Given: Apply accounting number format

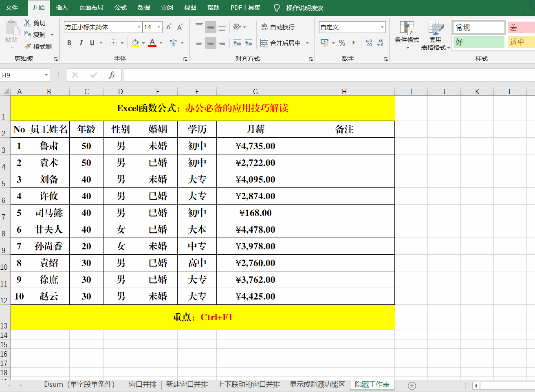Looking at the screenshot, I should pos(324,43).
